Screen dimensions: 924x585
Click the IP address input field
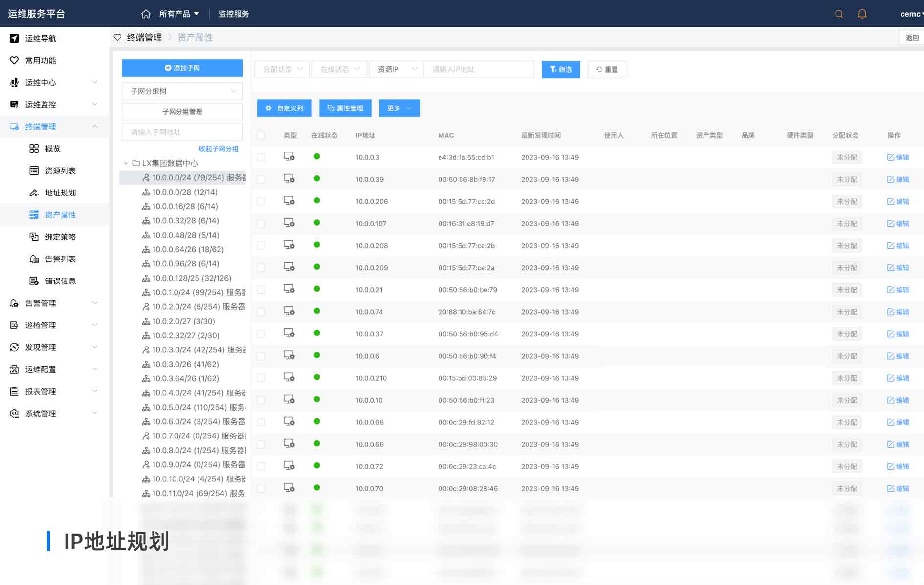click(x=479, y=69)
